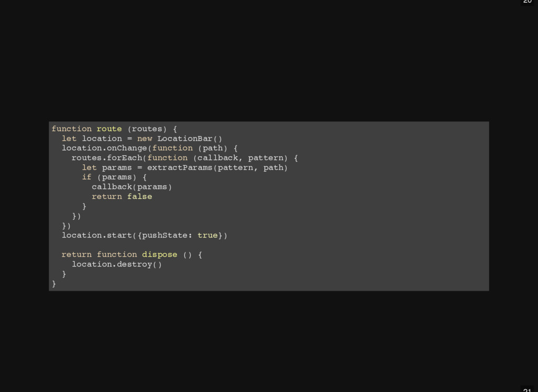The width and height of the screenshot is (538, 392).
Task: Click 'let params' declaration
Action: click(107, 167)
